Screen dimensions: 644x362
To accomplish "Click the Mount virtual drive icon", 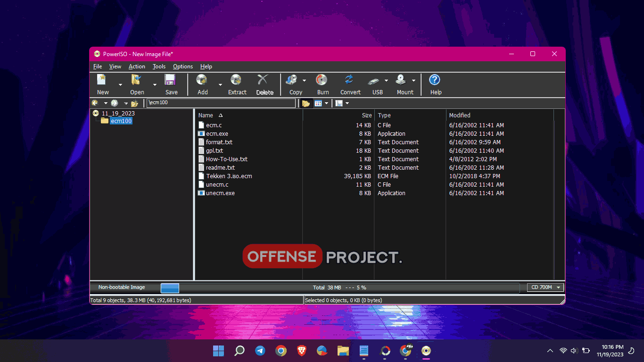I will [401, 80].
